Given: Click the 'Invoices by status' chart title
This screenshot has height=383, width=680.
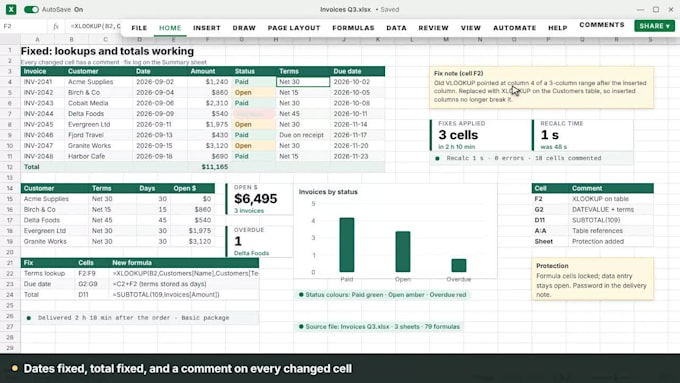Looking at the screenshot, I should 328,192.
